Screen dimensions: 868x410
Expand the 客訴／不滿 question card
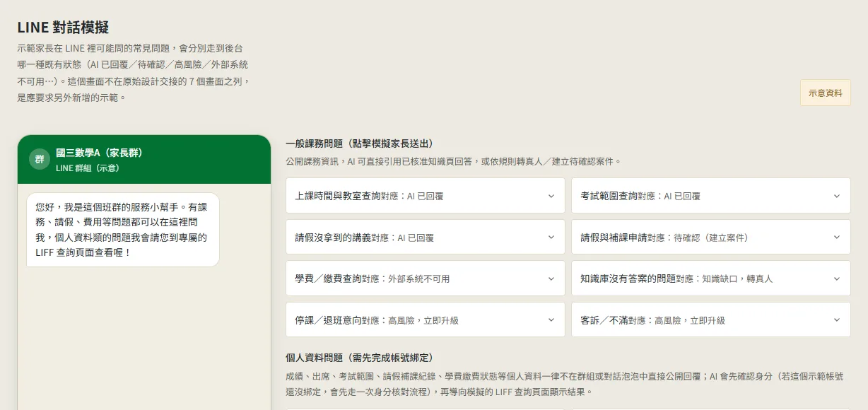tap(710, 320)
